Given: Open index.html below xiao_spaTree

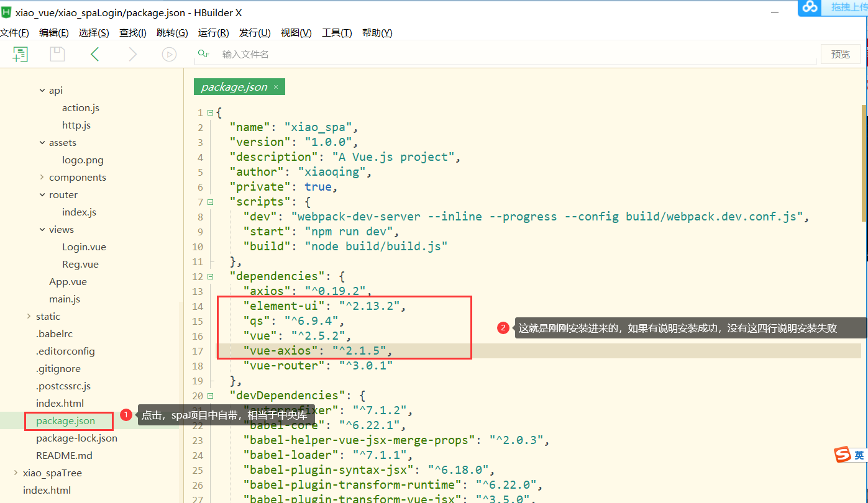Looking at the screenshot, I should (x=47, y=490).
